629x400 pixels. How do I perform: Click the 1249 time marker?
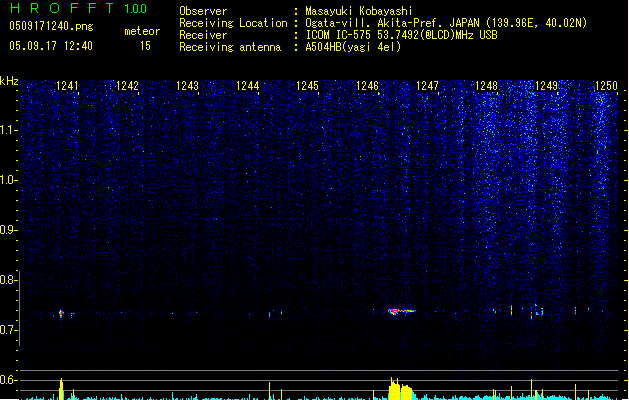[x=547, y=86]
